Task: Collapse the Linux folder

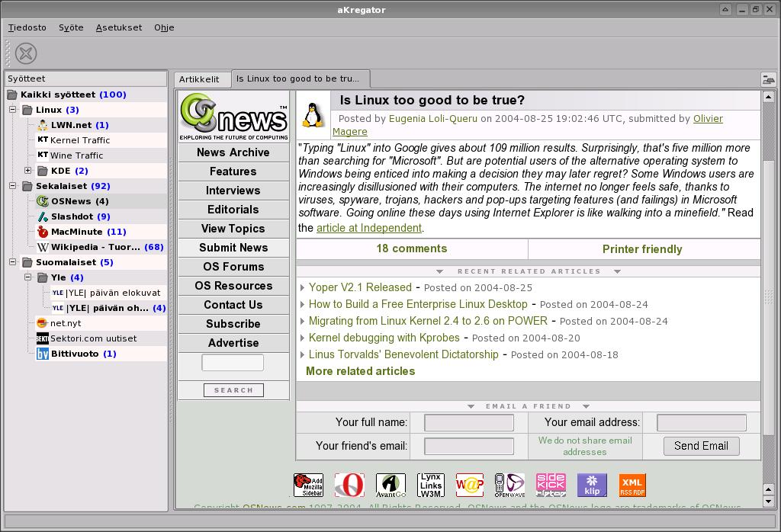Action: tap(13, 110)
